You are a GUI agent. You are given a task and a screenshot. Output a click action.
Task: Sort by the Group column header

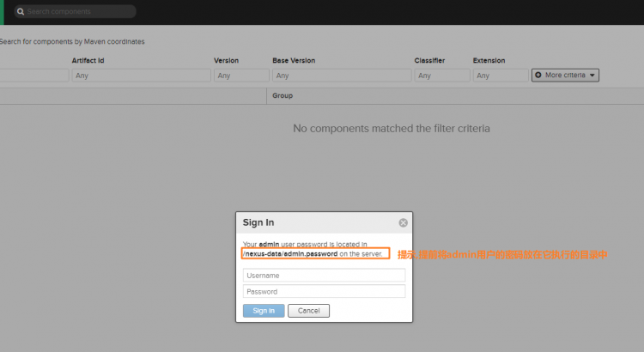point(283,96)
